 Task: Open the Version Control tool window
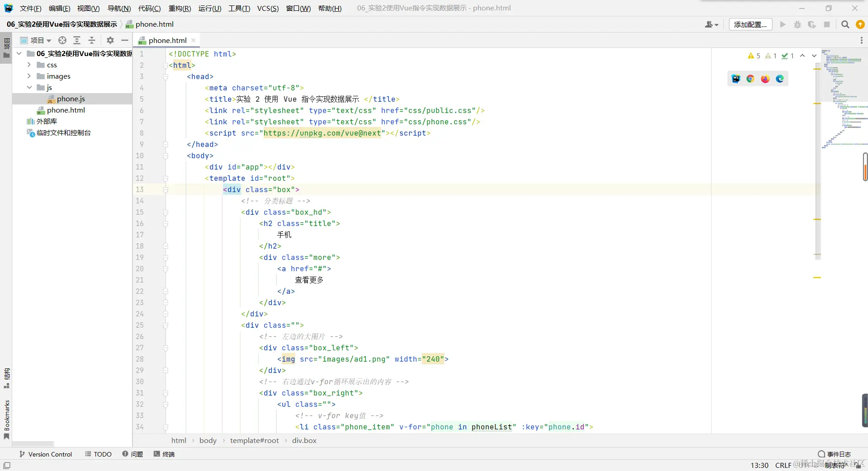46,454
